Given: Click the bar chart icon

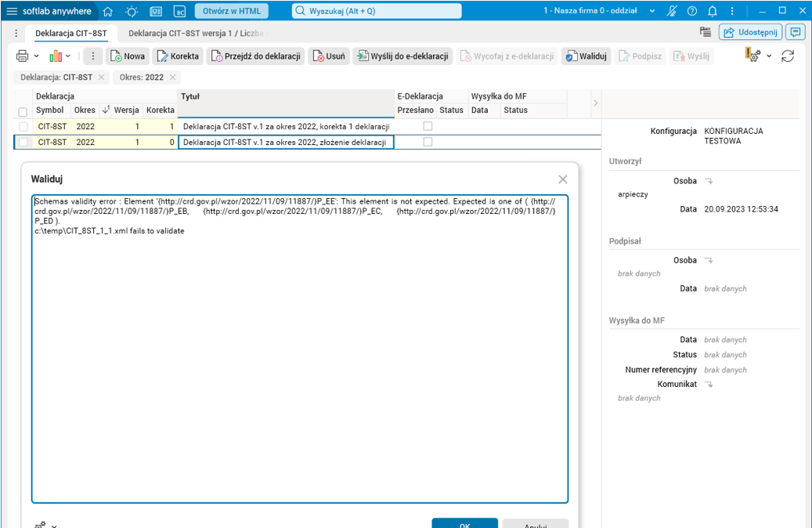Looking at the screenshot, I should [56, 56].
